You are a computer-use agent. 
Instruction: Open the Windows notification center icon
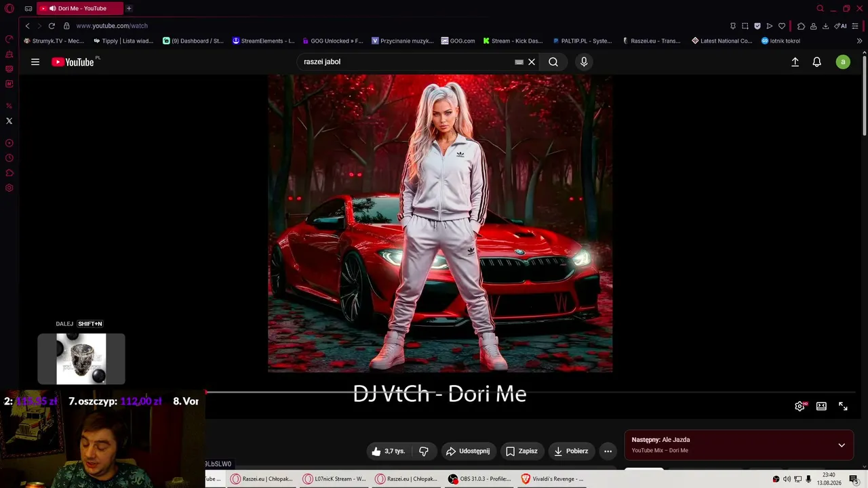point(854,479)
